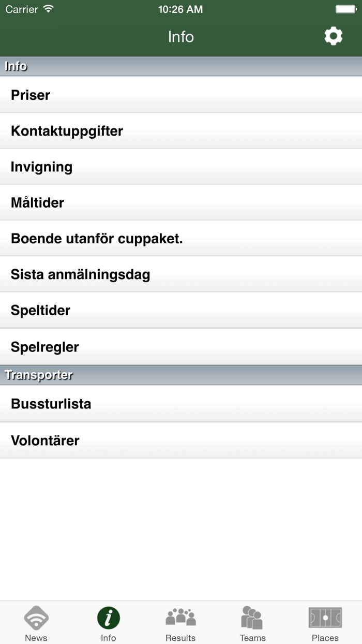Open the Priser list item
This screenshot has height=644, width=362.
tap(181, 95)
